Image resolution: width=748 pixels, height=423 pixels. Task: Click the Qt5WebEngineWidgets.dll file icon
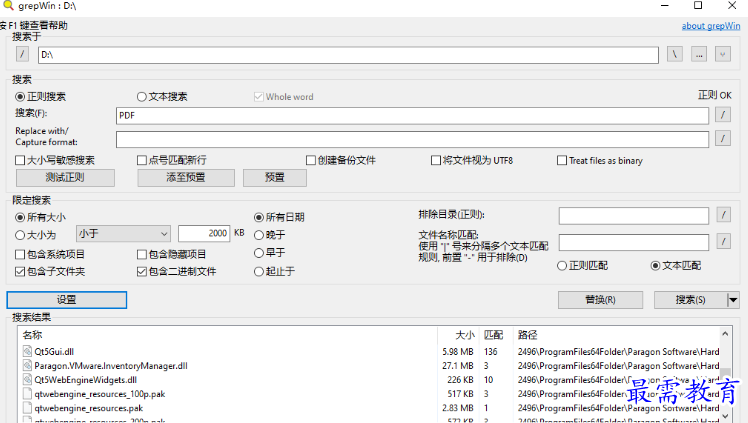tap(27, 380)
